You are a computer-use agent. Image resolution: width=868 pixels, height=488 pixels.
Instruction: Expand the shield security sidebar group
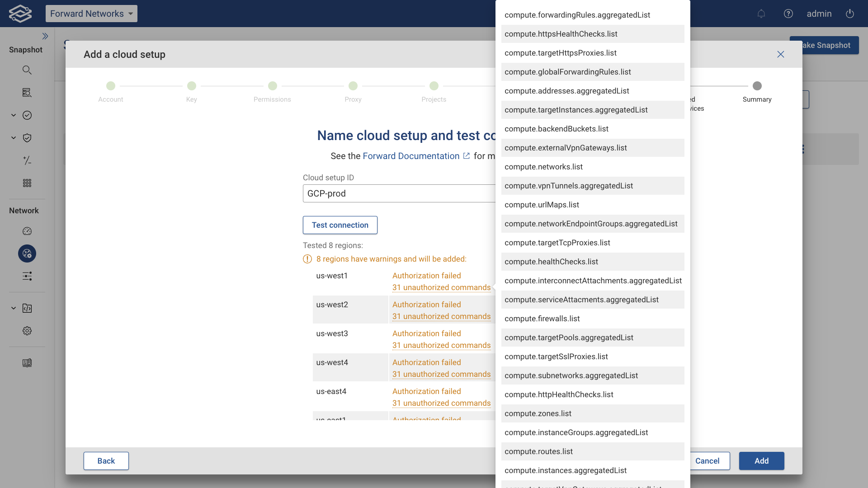[x=14, y=138]
